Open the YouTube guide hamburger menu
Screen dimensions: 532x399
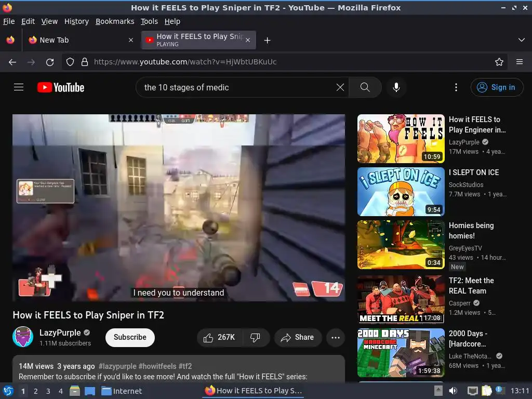tap(19, 87)
